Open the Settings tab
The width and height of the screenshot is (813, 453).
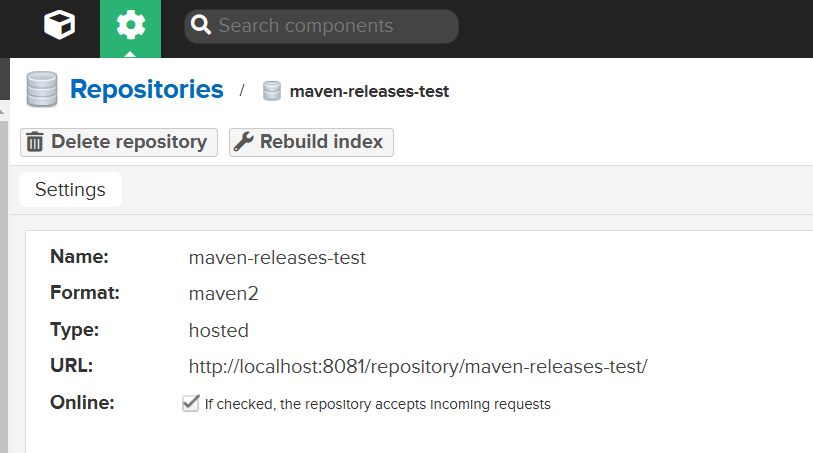click(x=71, y=189)
